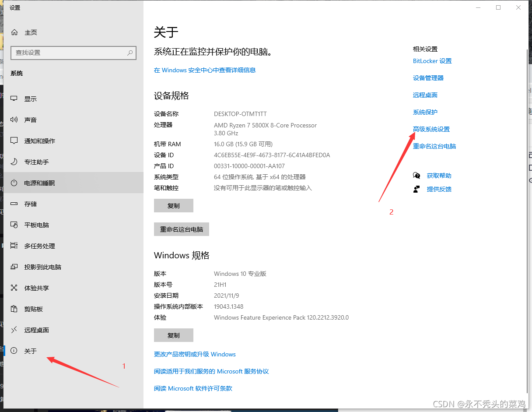Select 声音 settings page
This screenshot has height=412, width=532.
tap(73, 120)
